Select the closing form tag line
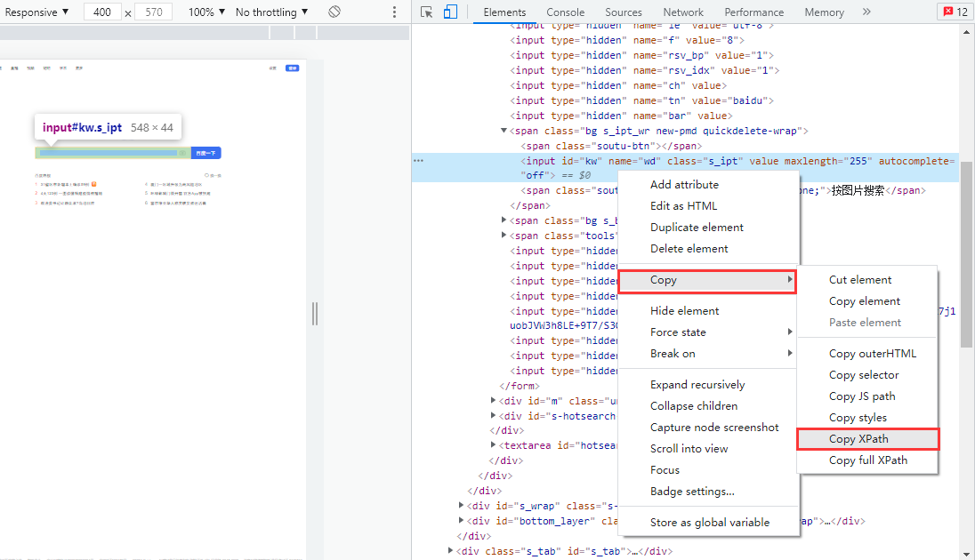975x560 pixels. [520, 386]
